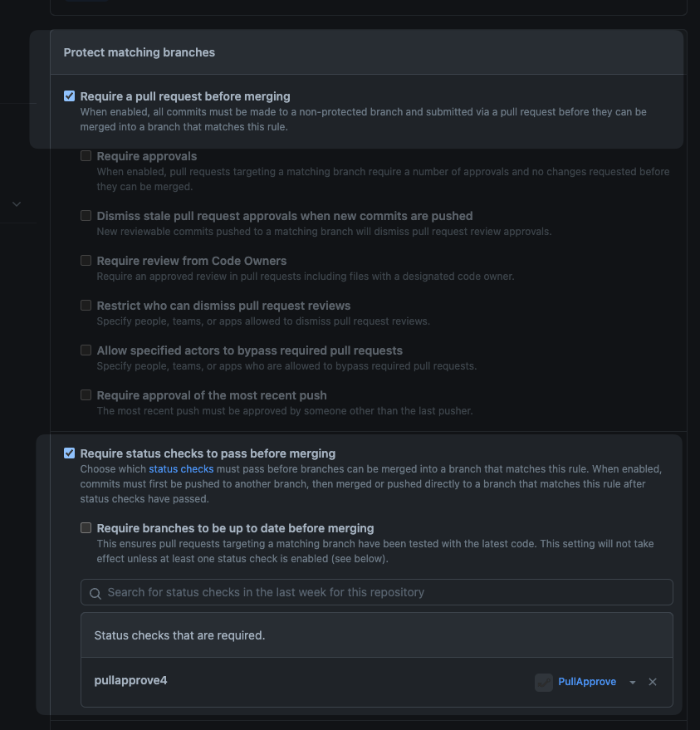
Task: Click the Protect matching branches header
Action: pos(139,52)
